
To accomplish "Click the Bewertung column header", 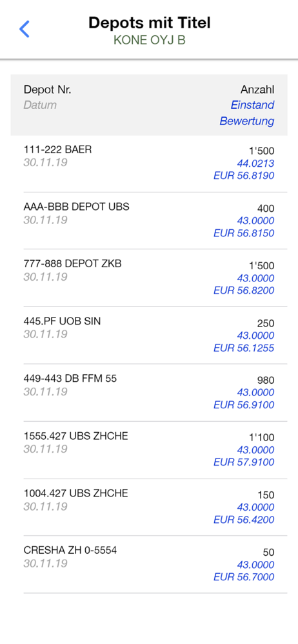I will click(247, 121).
